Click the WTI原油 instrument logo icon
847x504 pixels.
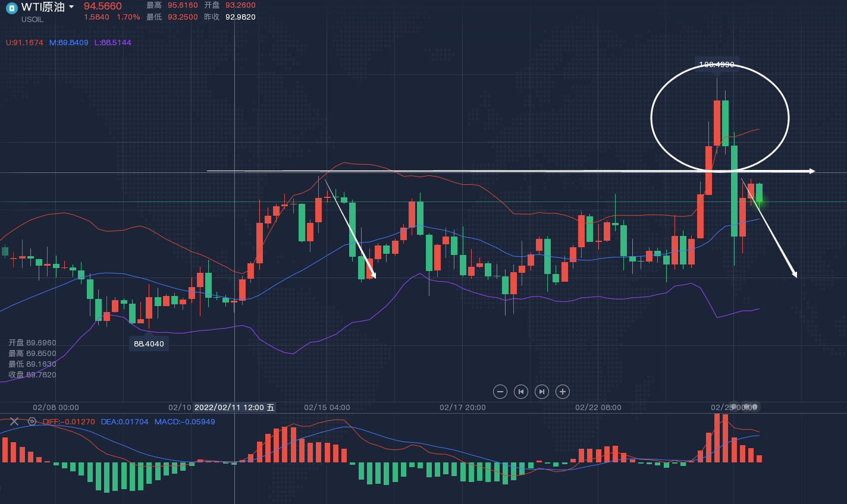coord(12,8)
